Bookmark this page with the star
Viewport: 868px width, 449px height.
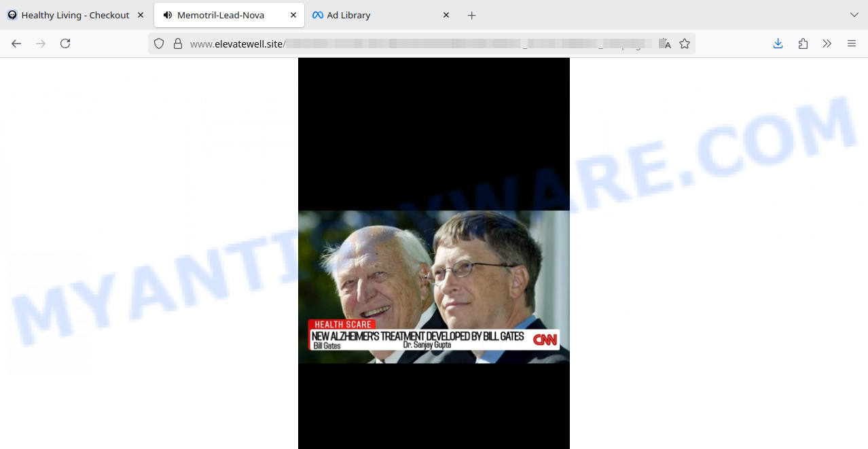[685, 43]
